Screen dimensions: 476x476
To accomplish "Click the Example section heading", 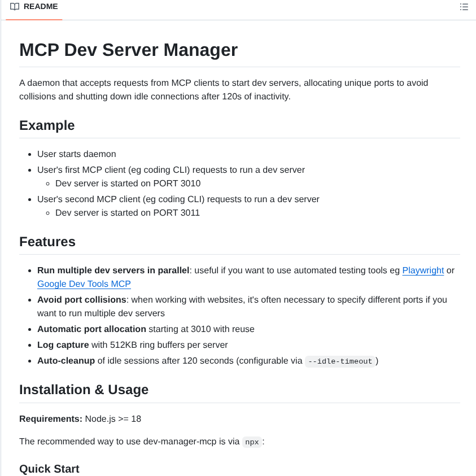I will (x=47, y=125).
